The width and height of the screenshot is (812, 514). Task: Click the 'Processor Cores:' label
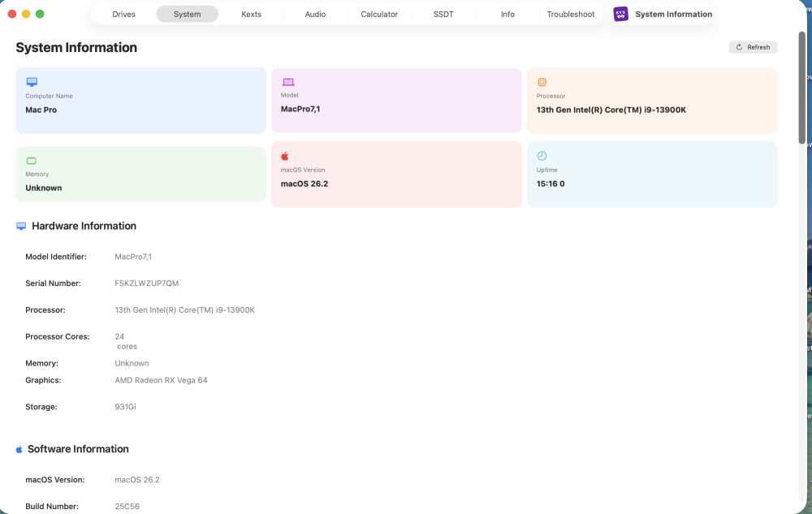58,336
